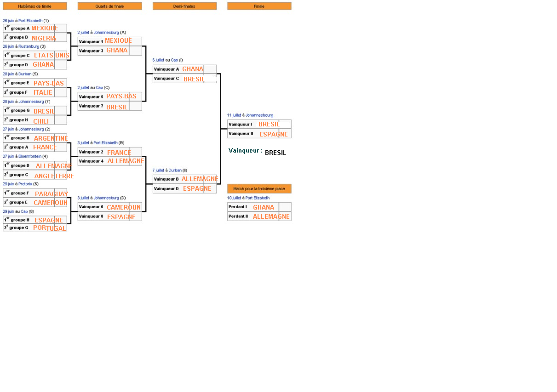Image resolution: width=557 pixels, height=392 pixels.
Task: Click BRESIL in the Vainqueur 7 row
Action: 117,107
